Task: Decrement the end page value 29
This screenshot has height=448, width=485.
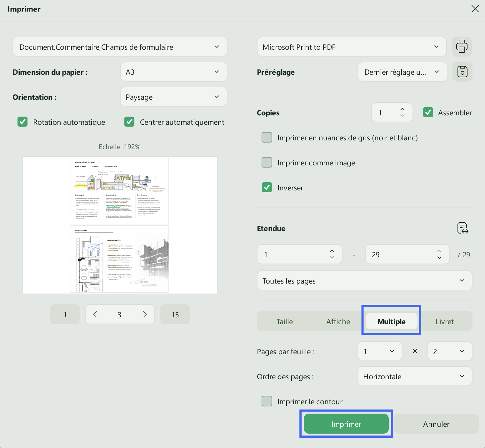Action: (x=439, y=257)
